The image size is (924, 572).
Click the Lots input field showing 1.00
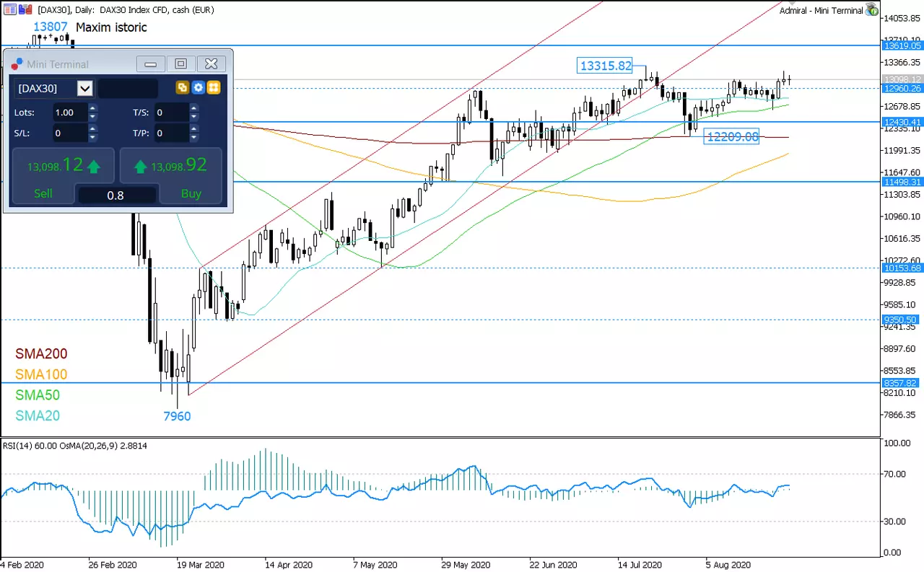click(x=70, y=113)
